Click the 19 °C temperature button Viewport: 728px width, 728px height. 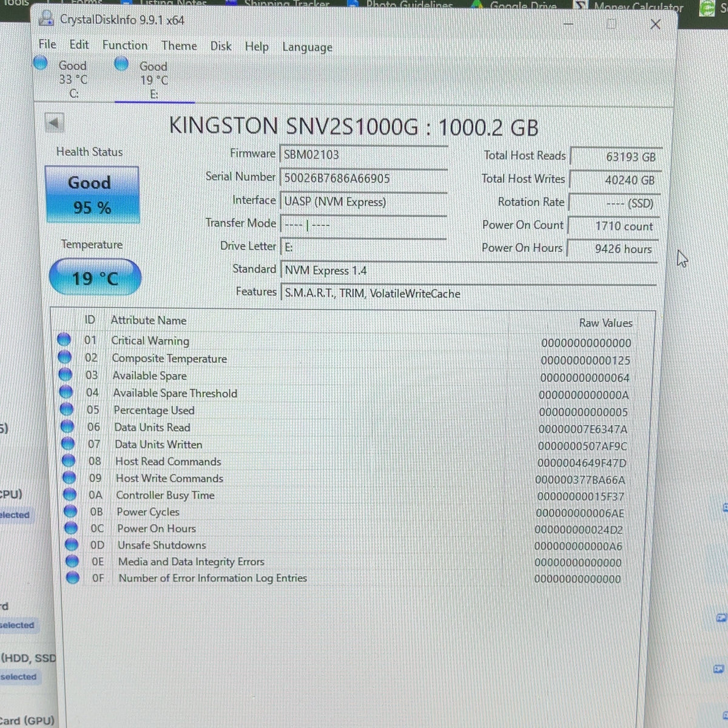click(95, 278)
